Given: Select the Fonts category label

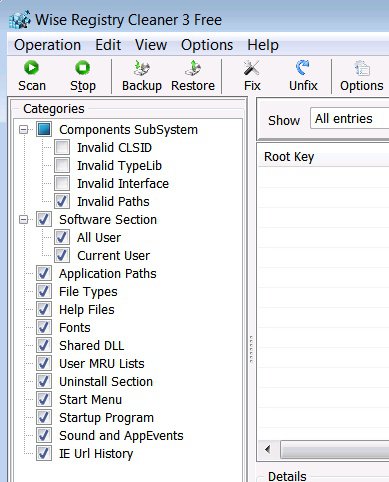Looking at the screenshot, I should click(x=75, y=327).
